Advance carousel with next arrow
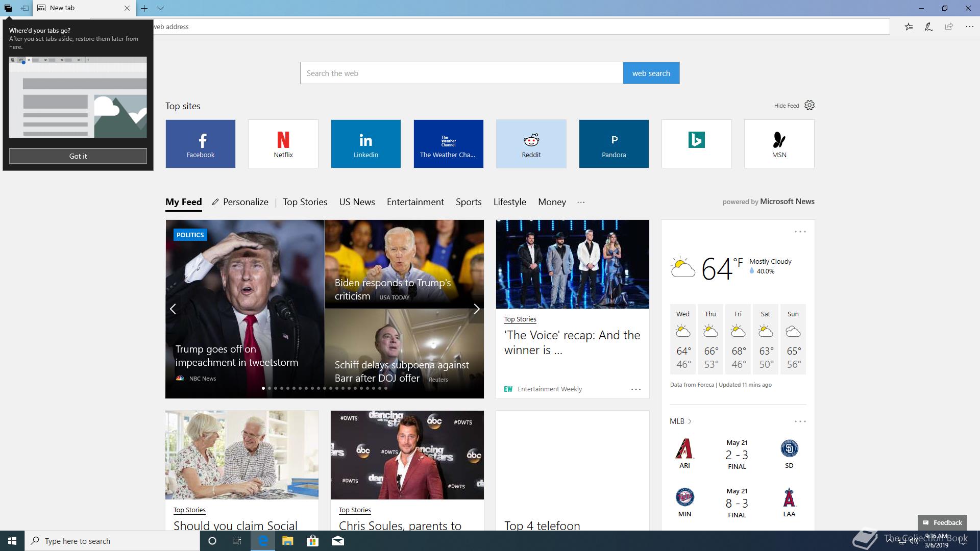The image size is (980, 551). coord(476,309)
